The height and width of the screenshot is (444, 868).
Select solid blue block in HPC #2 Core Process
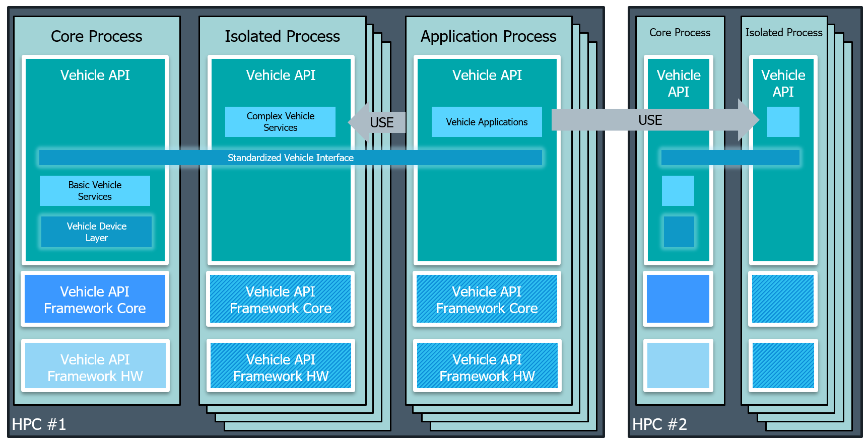pyautogui.click(x=678, y=299)
